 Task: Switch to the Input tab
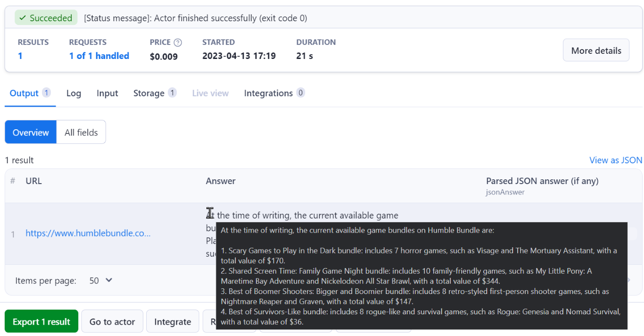[x=107, y=93]
